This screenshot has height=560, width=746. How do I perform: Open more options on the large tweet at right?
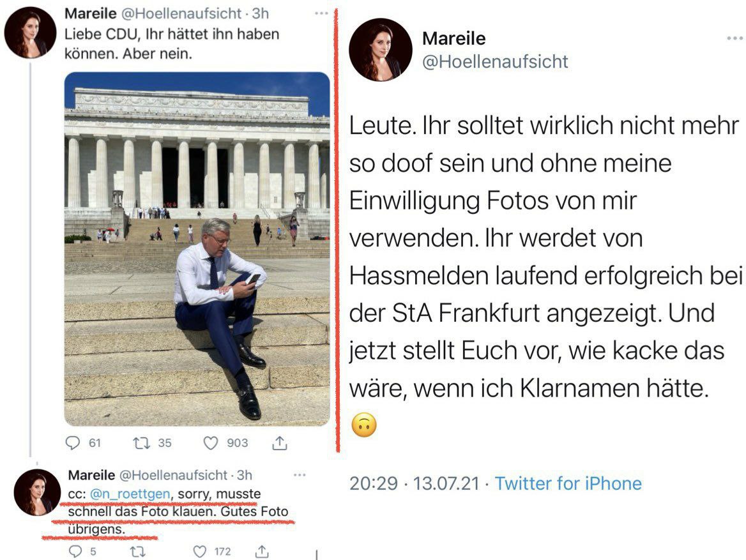tap(735, 38)
